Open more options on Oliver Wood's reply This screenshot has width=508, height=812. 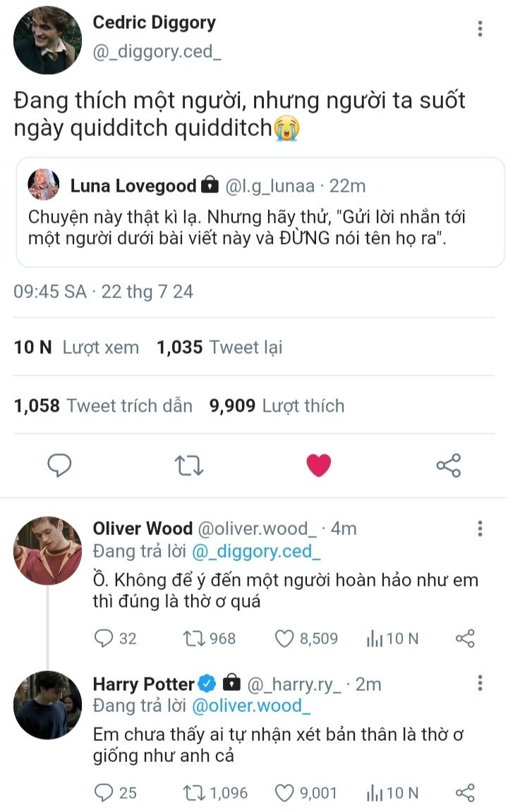(x=480, y=529)
